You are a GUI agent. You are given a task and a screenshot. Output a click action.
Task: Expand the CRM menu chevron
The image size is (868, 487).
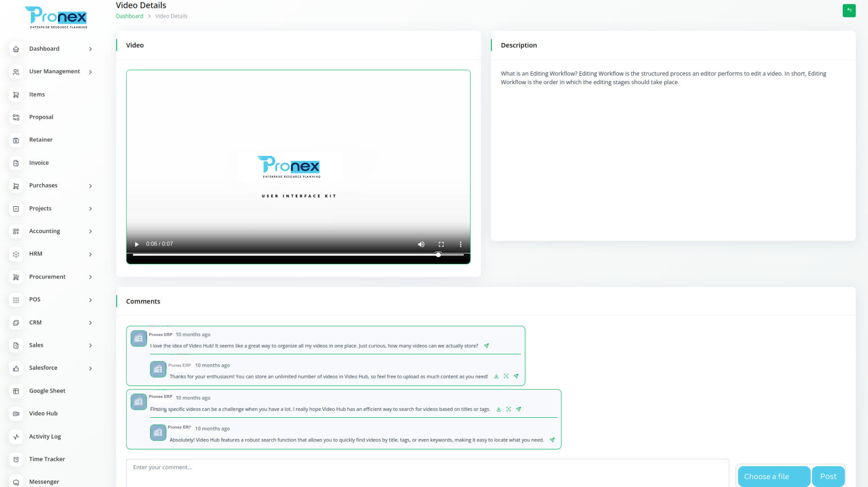(91, 323)
